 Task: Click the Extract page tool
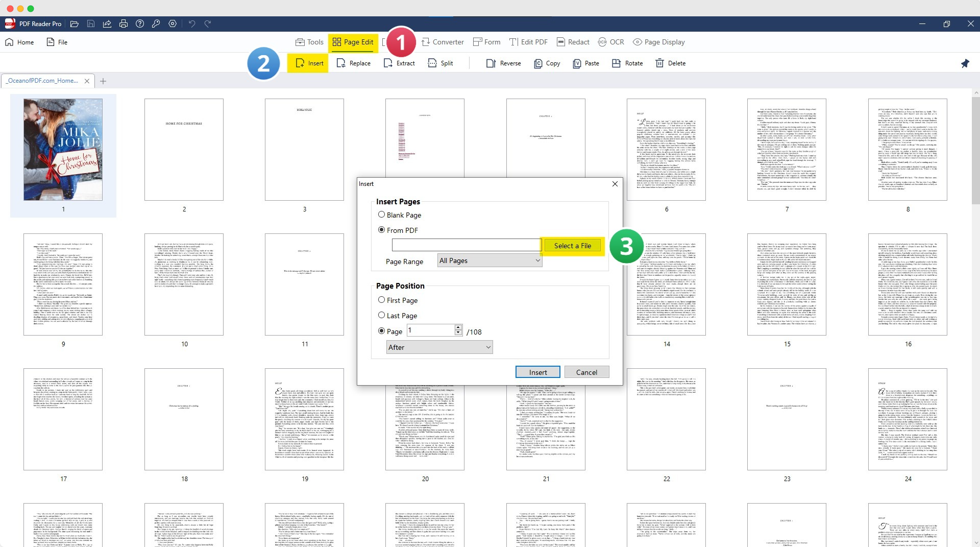point(399,63)
